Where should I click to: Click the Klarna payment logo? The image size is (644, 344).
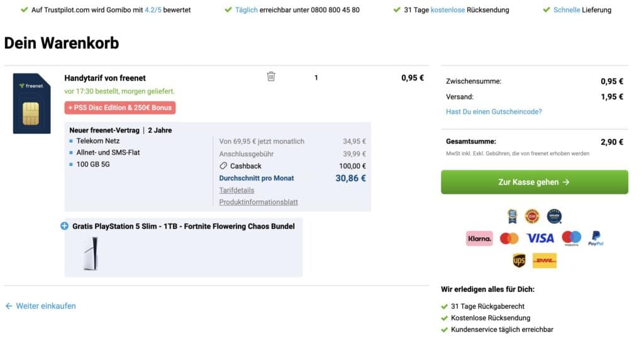(x=479, y=238)
